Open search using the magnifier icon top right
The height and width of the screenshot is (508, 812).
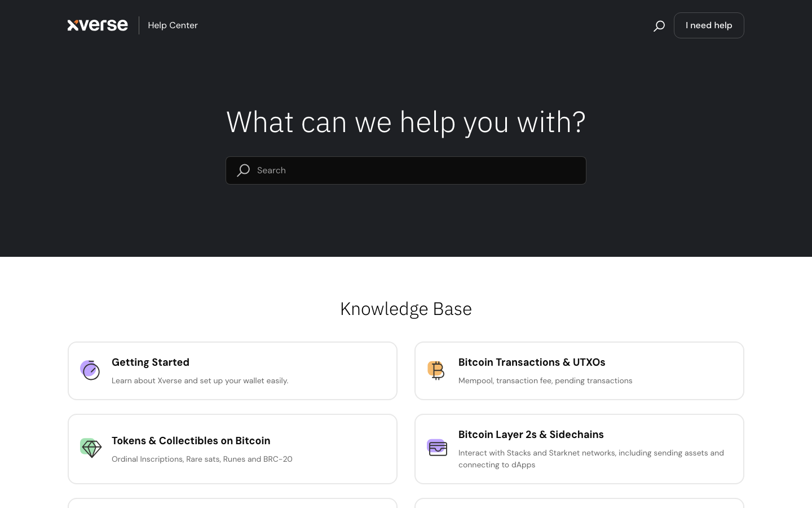click(659, 25)
